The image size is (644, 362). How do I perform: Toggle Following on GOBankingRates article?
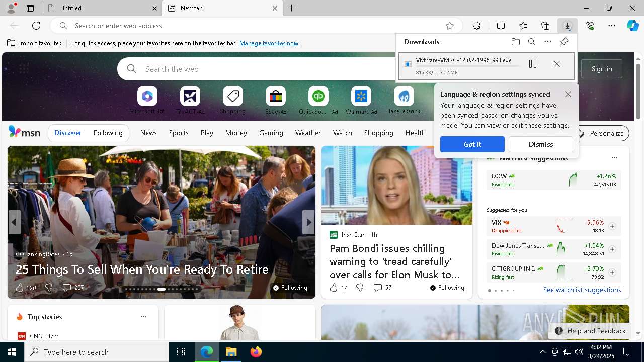290,288
